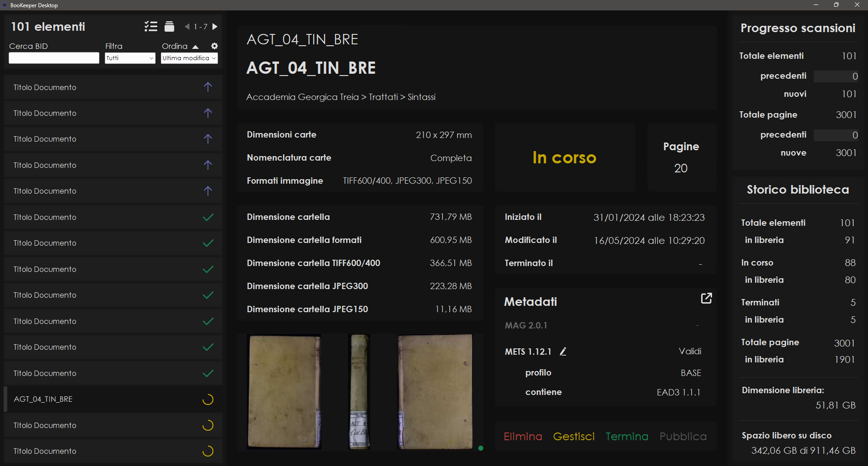Click the Pubblica button
The image size is (868, 466).
point(683,437)
